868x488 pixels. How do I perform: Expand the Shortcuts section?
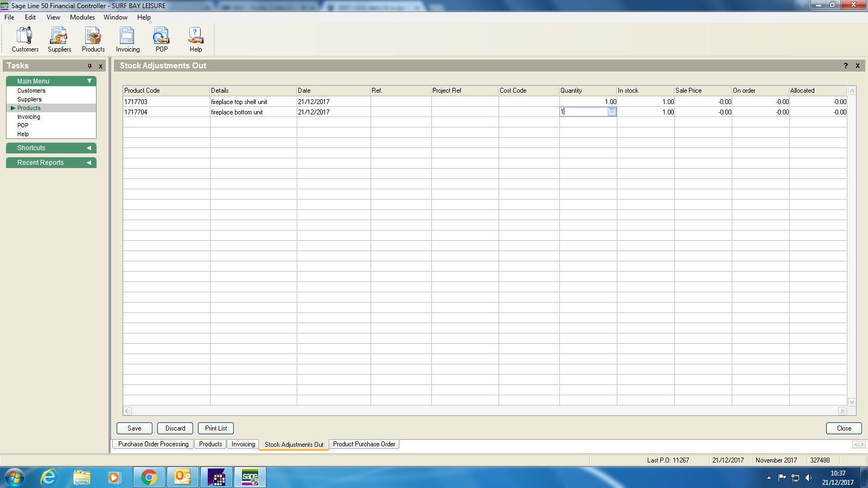pos(89,148)
